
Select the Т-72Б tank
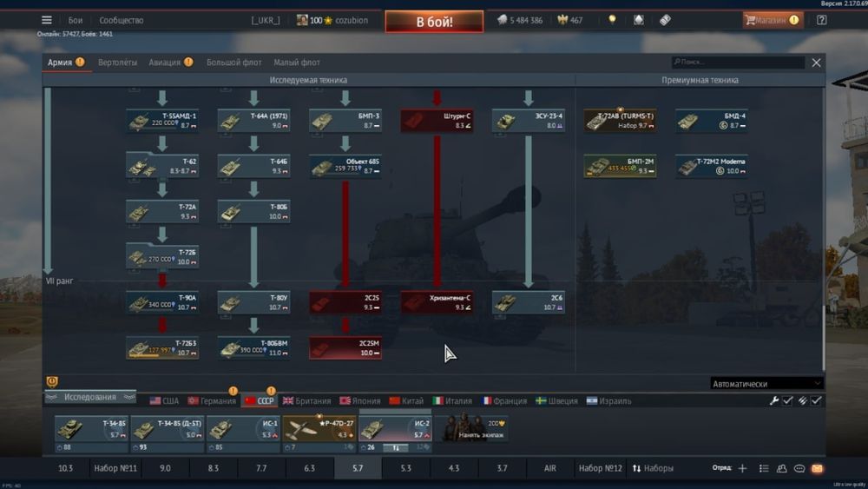pos(162,256)
